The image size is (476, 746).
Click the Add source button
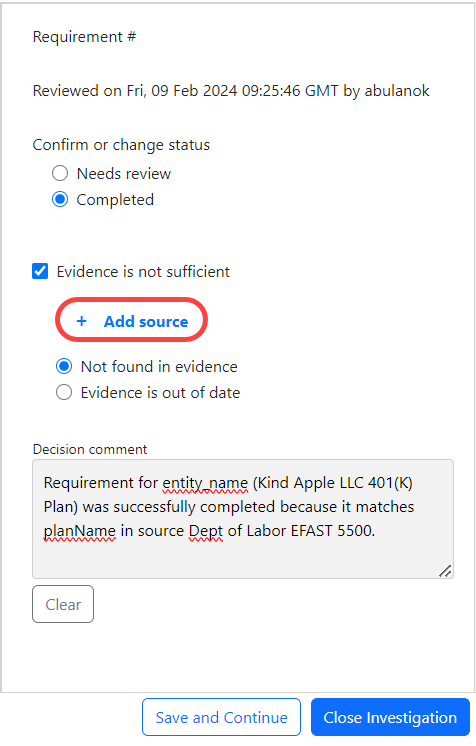pos(132,320)
